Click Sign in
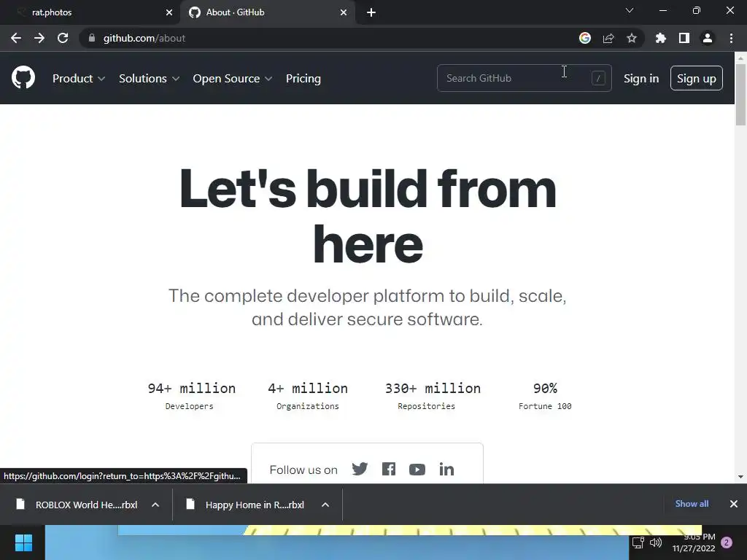The image size is (747, 560). (x=641, y=79)
